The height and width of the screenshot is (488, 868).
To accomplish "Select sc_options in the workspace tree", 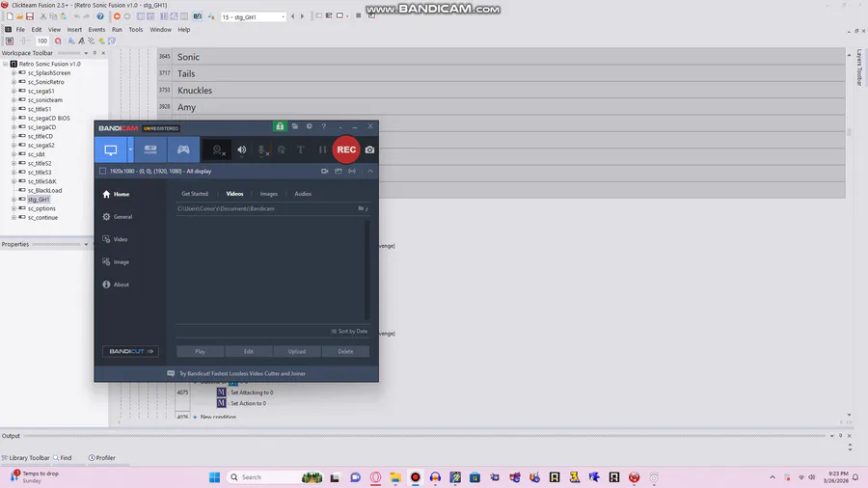I will click(x=41, y=209).
